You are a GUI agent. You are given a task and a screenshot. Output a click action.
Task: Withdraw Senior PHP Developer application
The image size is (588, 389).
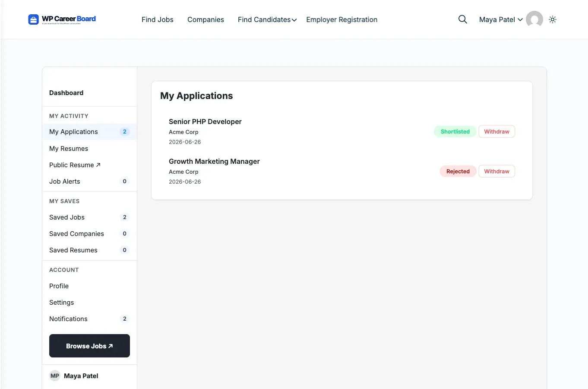point(496,131)
